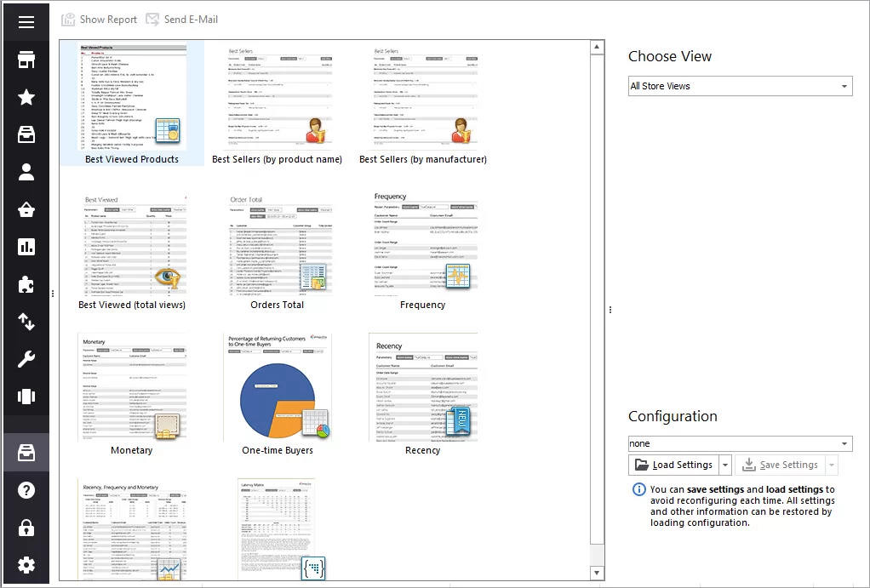
Task: Open the wrench tools icon in sidebar
Action: point(26,359)
